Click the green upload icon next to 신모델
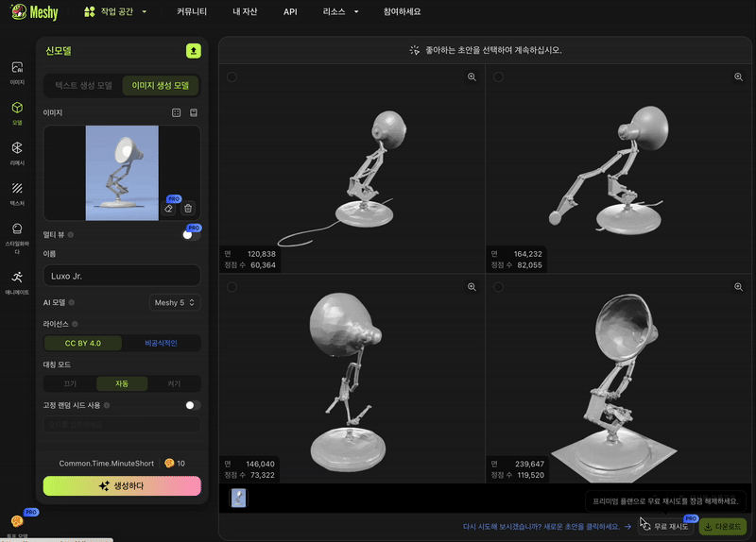The width and height of the screenshot is (756, 542). [194, 51]
